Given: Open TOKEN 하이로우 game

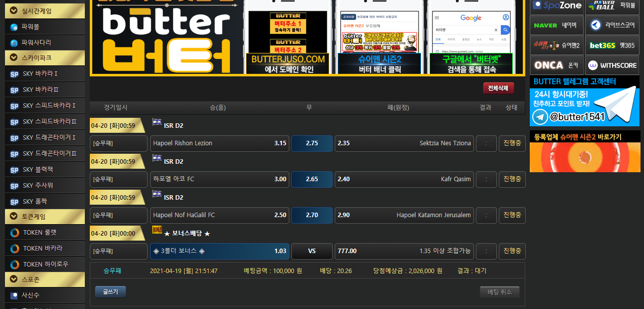Looking at the screenshot, I should coord(45,265).
